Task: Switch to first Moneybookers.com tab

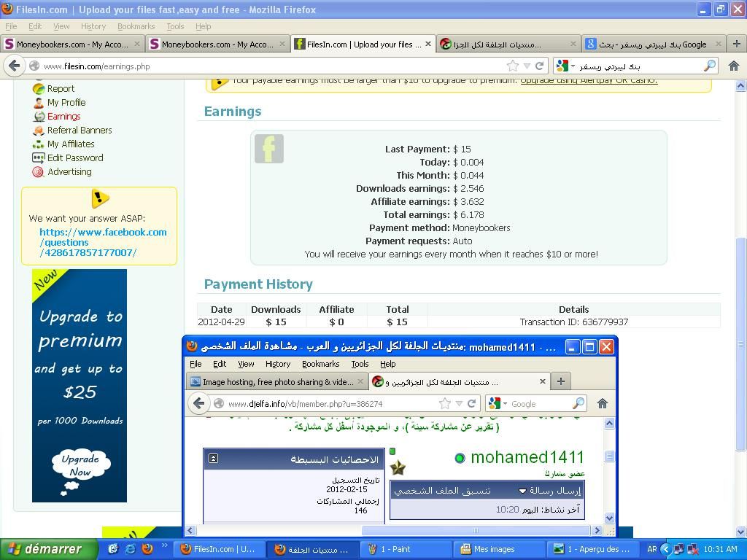Action: tap(72, 44)
